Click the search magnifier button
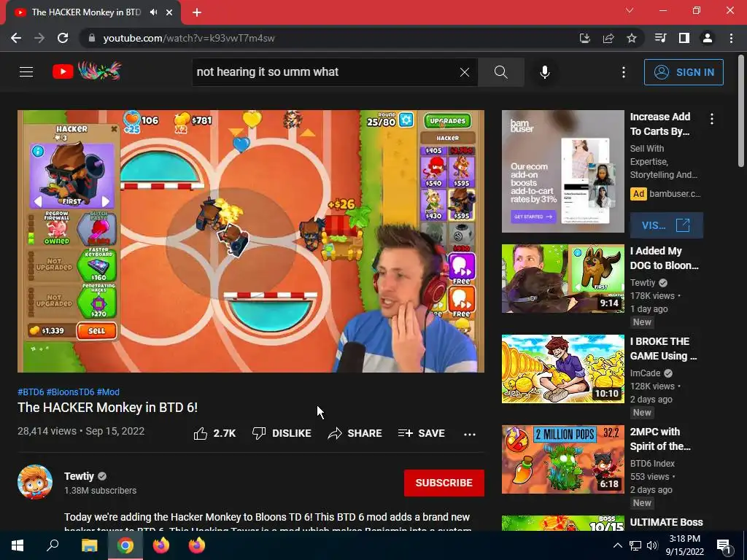This screenshot has width=747, height=560. pos(500,72)
